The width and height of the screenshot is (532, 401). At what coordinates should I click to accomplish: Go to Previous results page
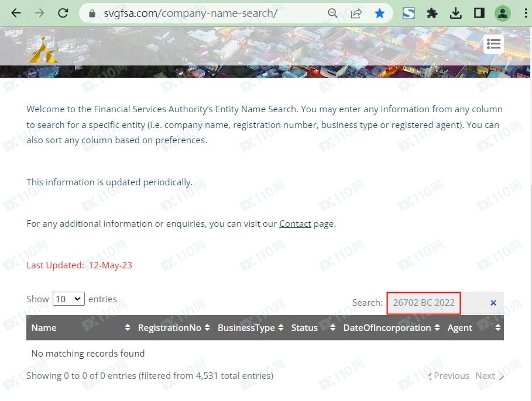point(448,376)
